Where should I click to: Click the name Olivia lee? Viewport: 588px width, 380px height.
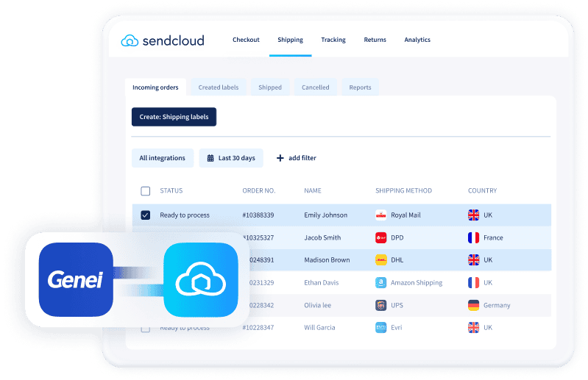[317, 305]
